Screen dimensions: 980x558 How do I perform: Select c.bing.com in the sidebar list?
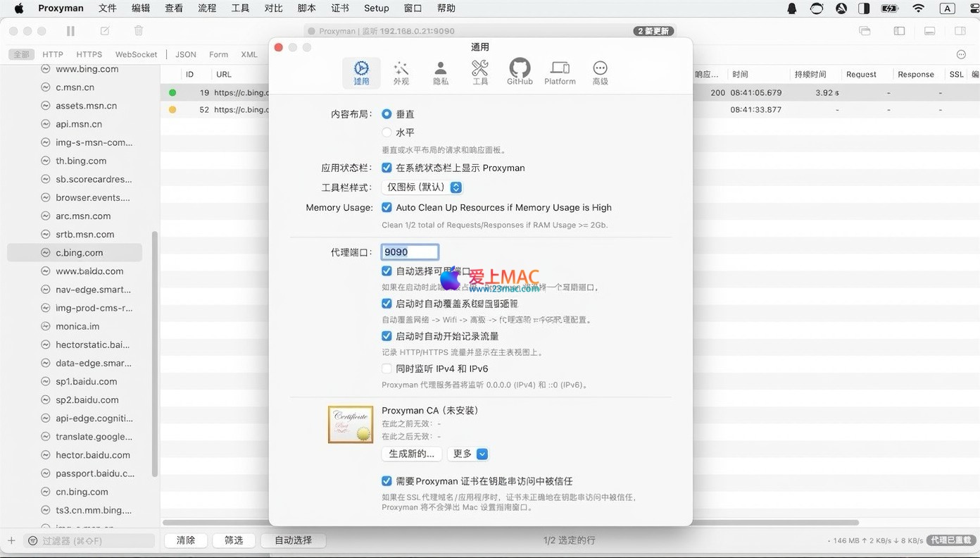tap(80, 253)
